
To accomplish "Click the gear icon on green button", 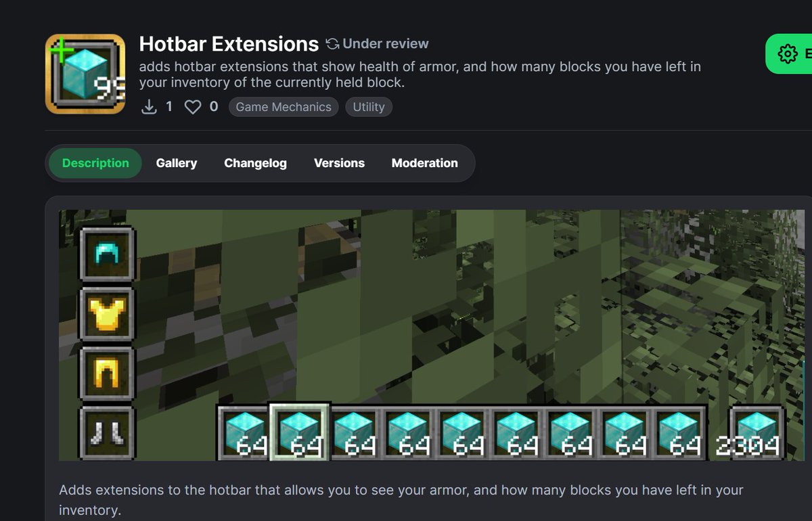I will [x=788, y=54].
